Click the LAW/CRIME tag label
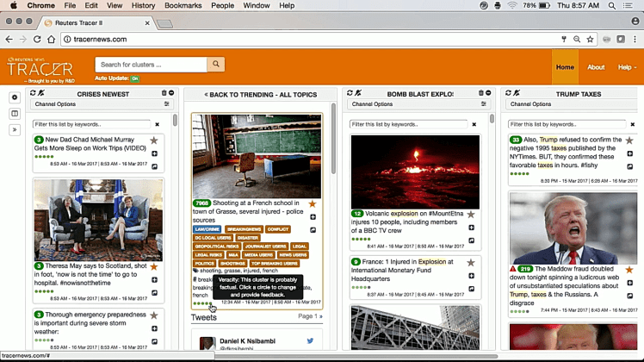Screen dimensions: 644x362 click(206, 229)
